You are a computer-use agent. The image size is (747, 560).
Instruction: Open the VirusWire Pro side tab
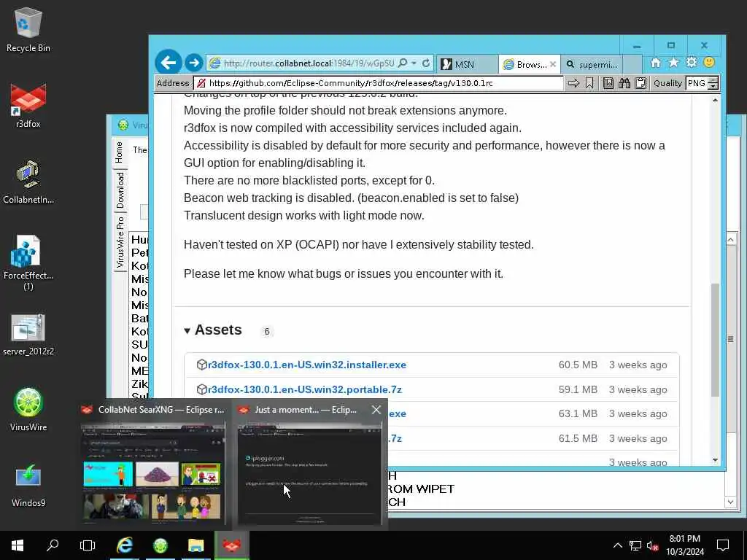[120, 242]
